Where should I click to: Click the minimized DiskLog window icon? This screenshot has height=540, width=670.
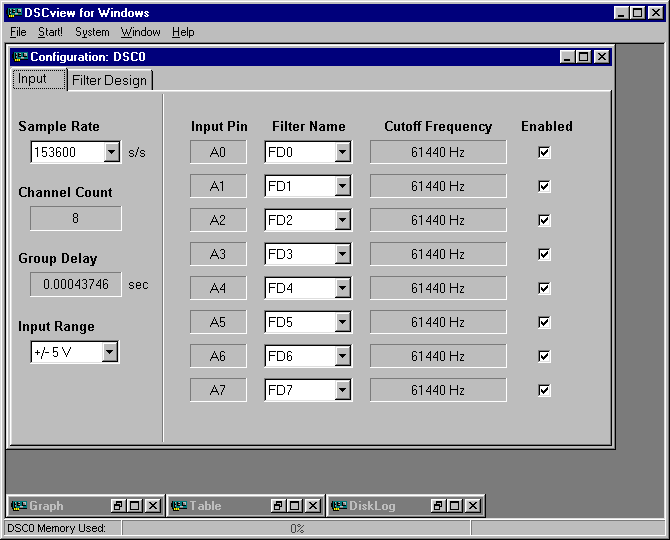coord(339,506)
